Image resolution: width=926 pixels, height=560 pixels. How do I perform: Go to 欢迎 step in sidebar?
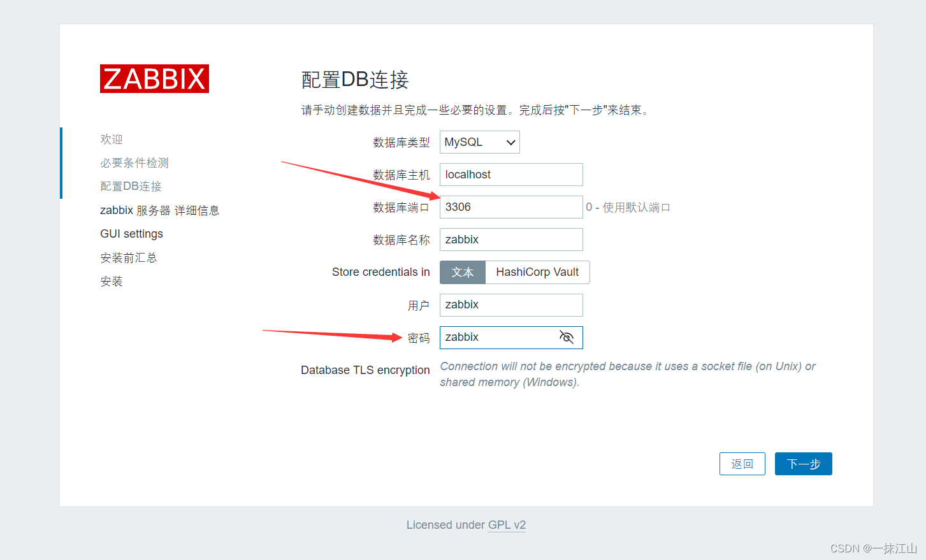112,139
